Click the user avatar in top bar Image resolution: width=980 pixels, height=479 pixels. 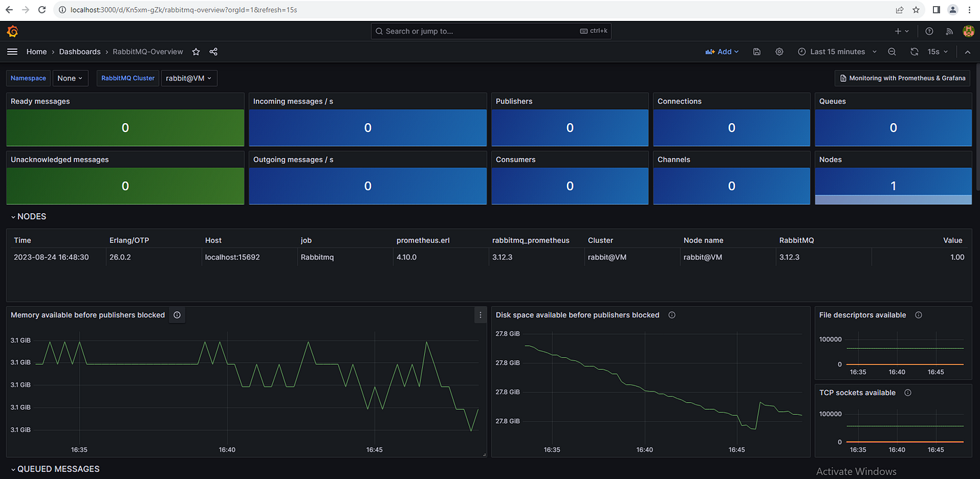(x=969, y=31)
